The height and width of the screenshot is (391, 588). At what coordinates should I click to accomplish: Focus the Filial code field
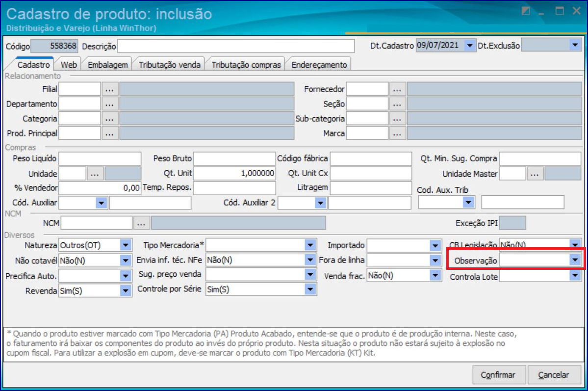click(80, 89)
